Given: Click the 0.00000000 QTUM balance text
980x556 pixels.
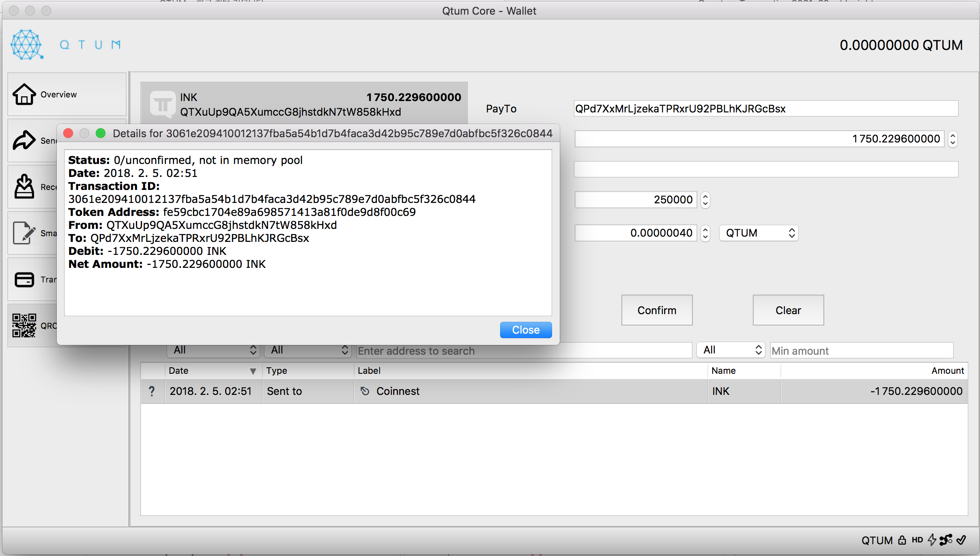Looking at the screenshot, I should [901, 45].
